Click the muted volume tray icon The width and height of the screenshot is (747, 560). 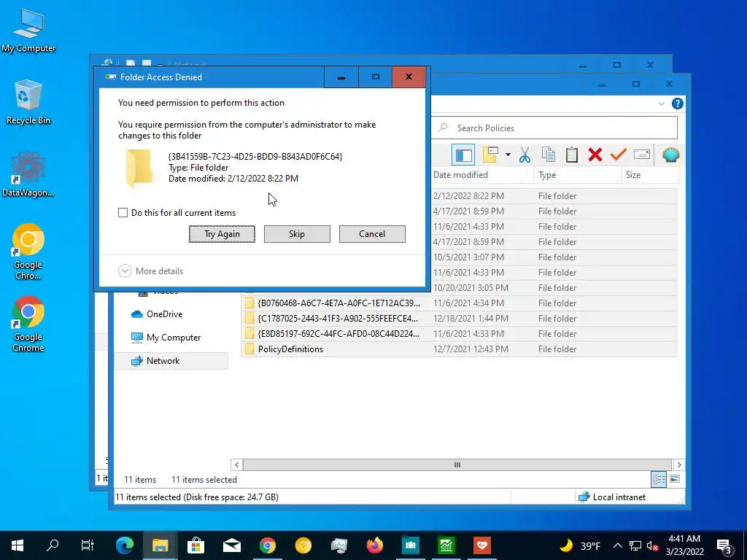(x=653, y=545)
